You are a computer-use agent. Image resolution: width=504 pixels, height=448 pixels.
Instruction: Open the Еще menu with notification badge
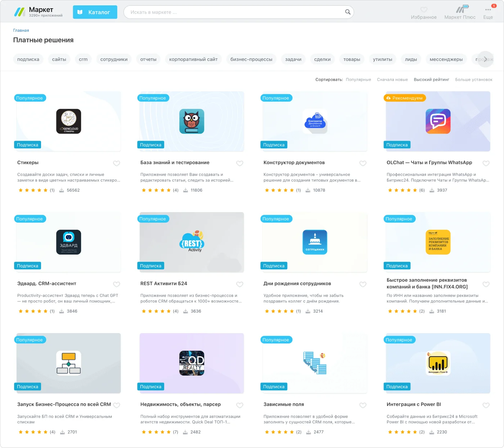coord(488,13)
